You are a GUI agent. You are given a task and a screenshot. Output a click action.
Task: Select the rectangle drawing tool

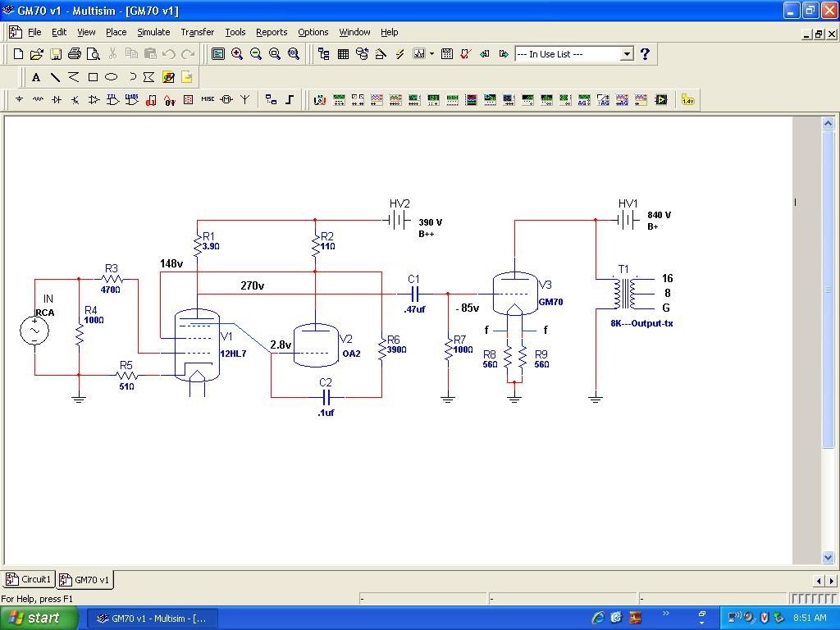pyautogui.click(x=93, y=78)
